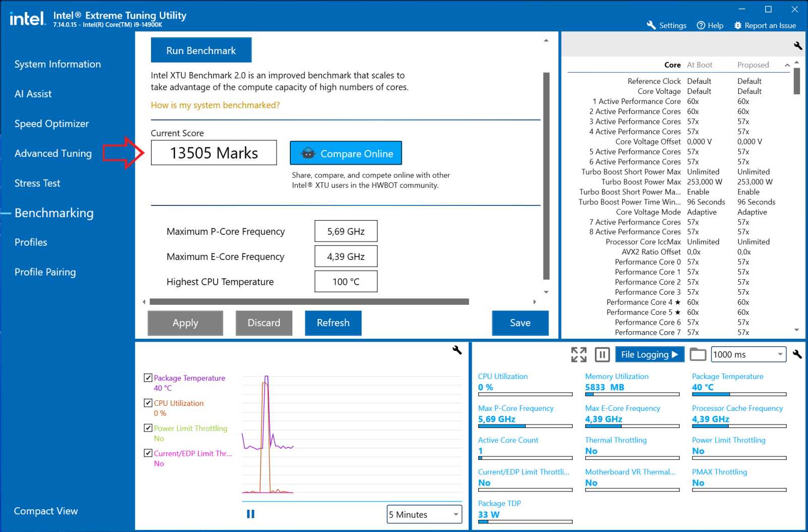Collapse the Core section chevron
Screen dimensions: 808x532
click(787, 65)
